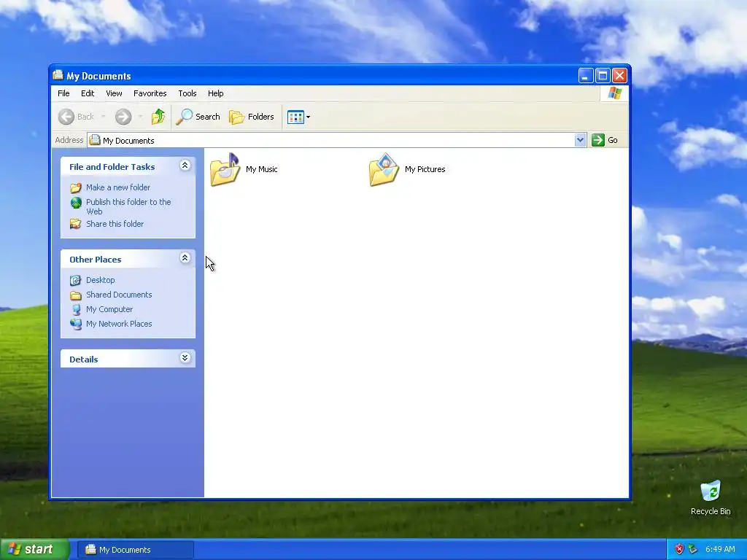Click Share this folder link
This screenshot has width=747, height=560.
(115, 224)
